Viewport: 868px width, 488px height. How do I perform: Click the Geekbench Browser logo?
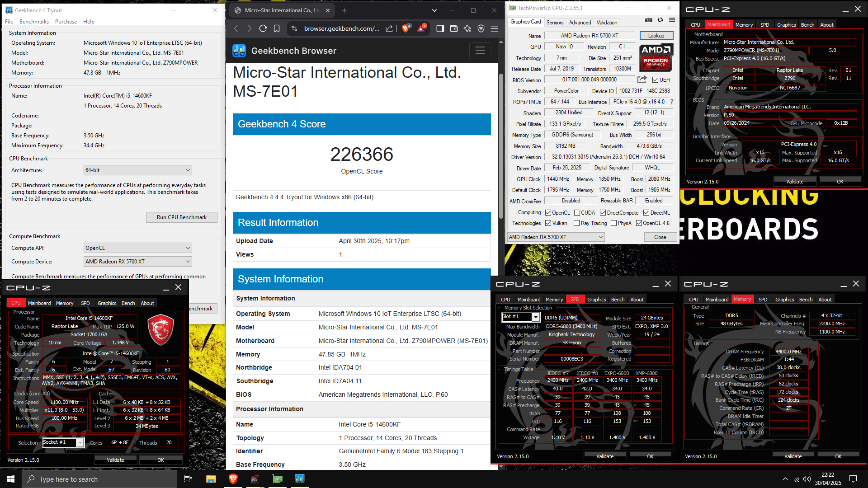[239, 51]
